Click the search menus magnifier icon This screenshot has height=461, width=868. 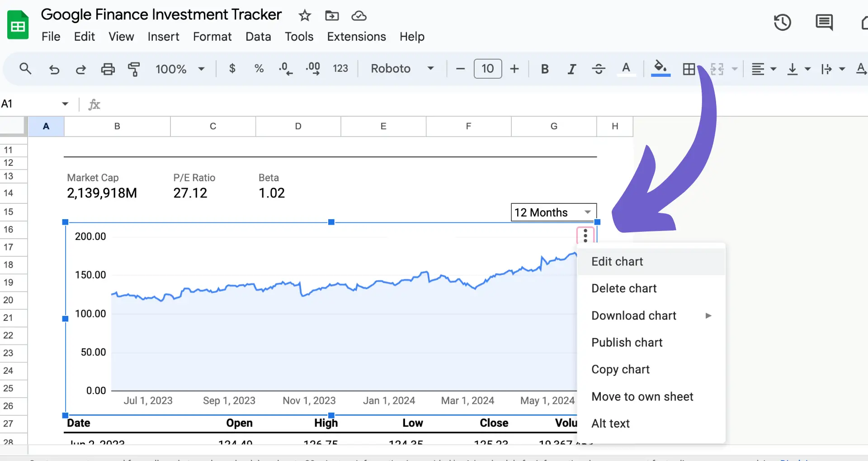tap(25, 69)
